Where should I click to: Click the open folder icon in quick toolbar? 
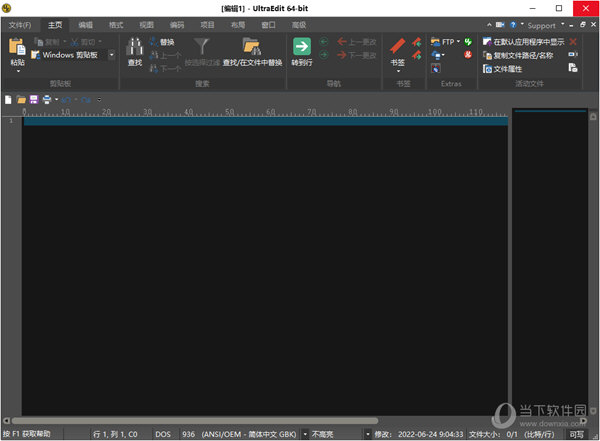[x=21, y=100]
